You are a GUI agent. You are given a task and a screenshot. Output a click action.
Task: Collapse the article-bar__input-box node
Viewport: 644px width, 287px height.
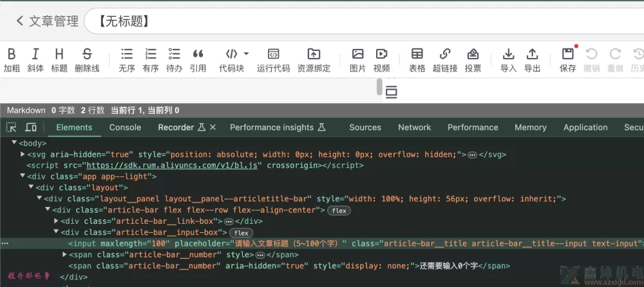pos(56,232)
